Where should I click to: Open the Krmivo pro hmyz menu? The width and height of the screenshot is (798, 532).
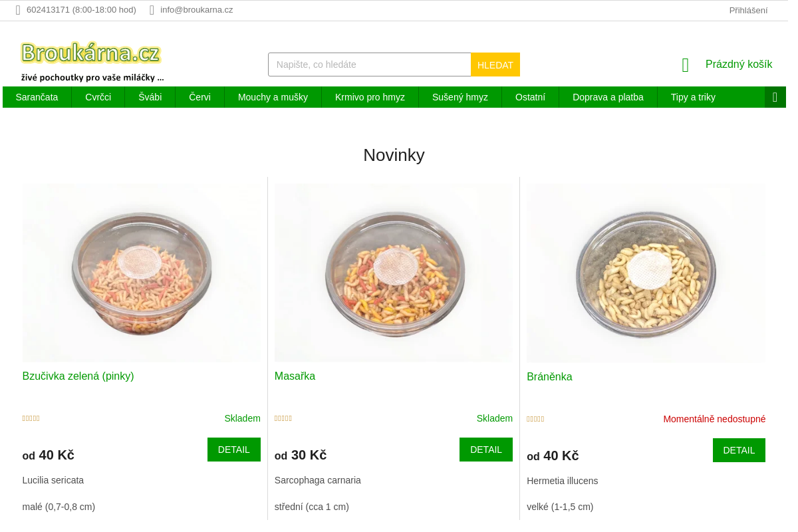pos(370,97)
